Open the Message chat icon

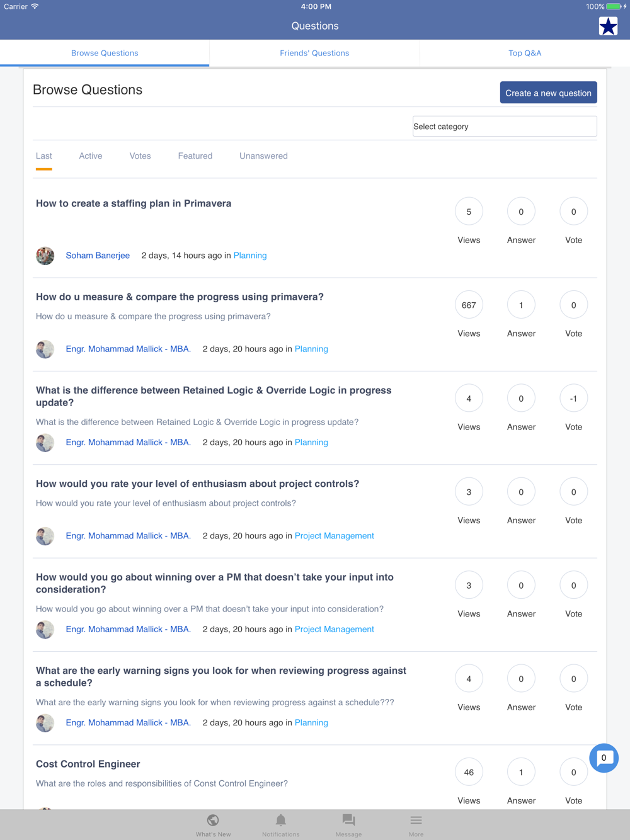pyautogui.click(x=348, y=820)
